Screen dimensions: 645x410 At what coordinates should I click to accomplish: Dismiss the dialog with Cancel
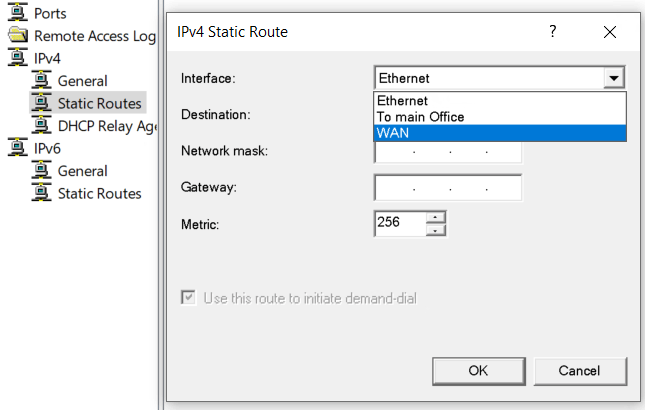tap(580, 371)
